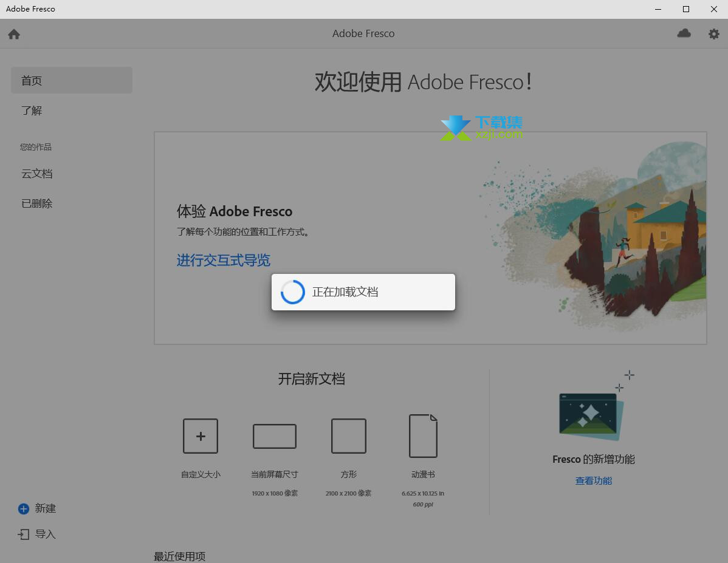
Task: Click the 体验 Adobe Fresco banner artwork
Action: 593,237
